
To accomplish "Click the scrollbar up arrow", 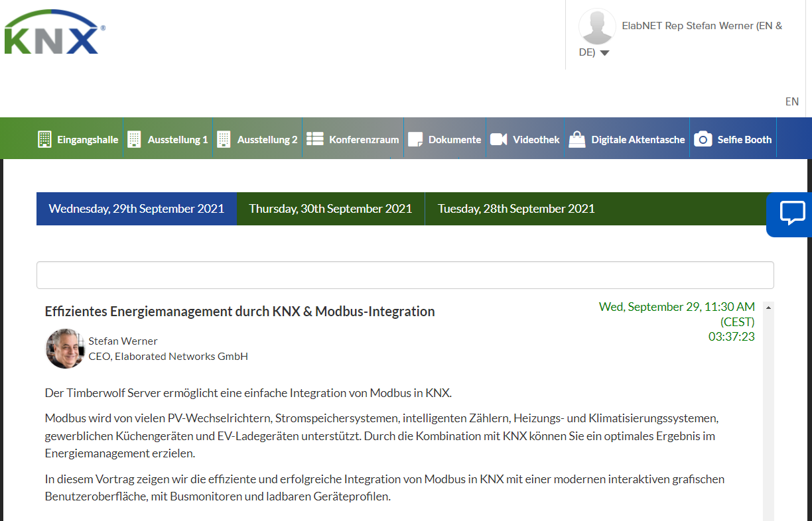I will click(x=768, y=308).
